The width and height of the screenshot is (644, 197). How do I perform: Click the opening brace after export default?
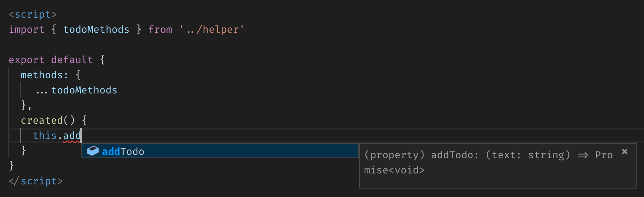click(x=102, y=60)
